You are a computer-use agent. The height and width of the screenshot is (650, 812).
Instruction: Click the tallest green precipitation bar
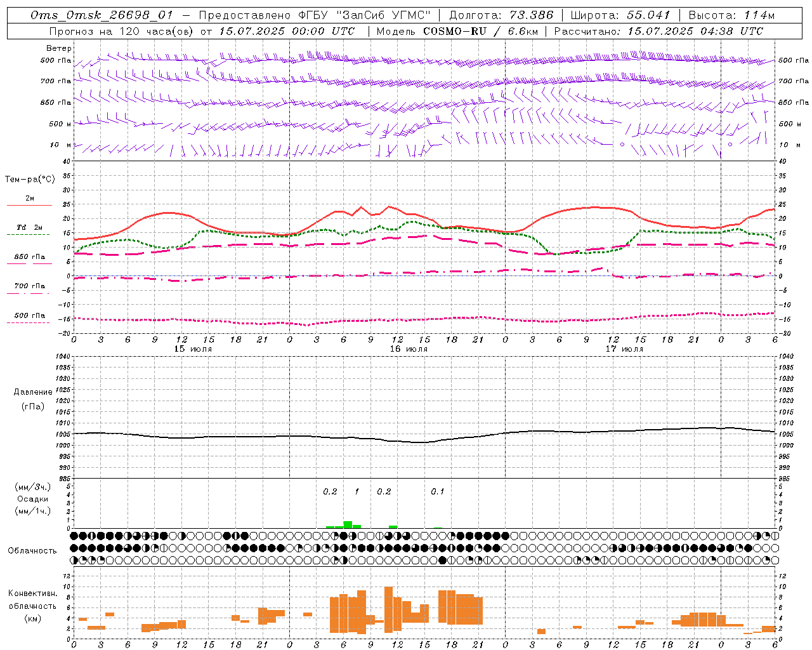coord(348,524)
